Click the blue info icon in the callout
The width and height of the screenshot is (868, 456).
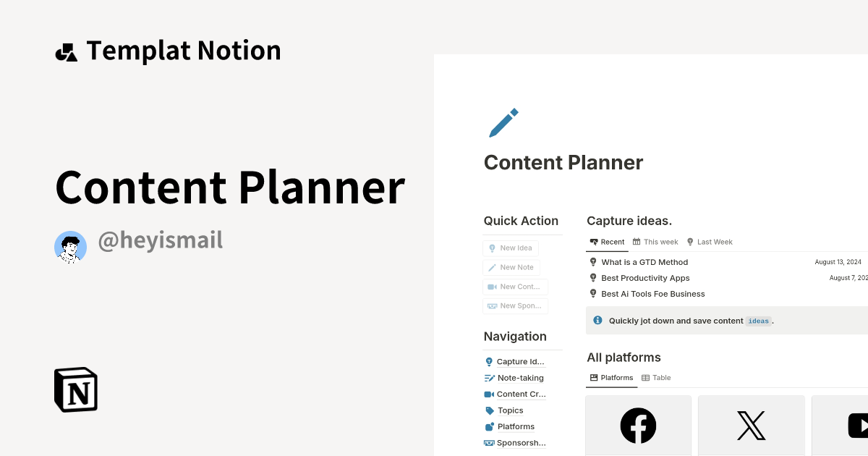pos(597,320)
